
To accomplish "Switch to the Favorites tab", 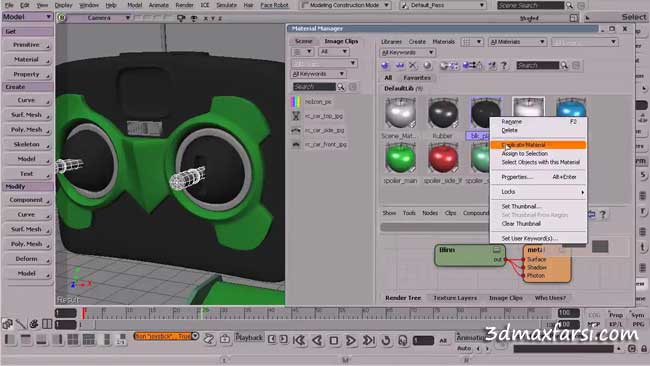I will [x=417, y=78].
